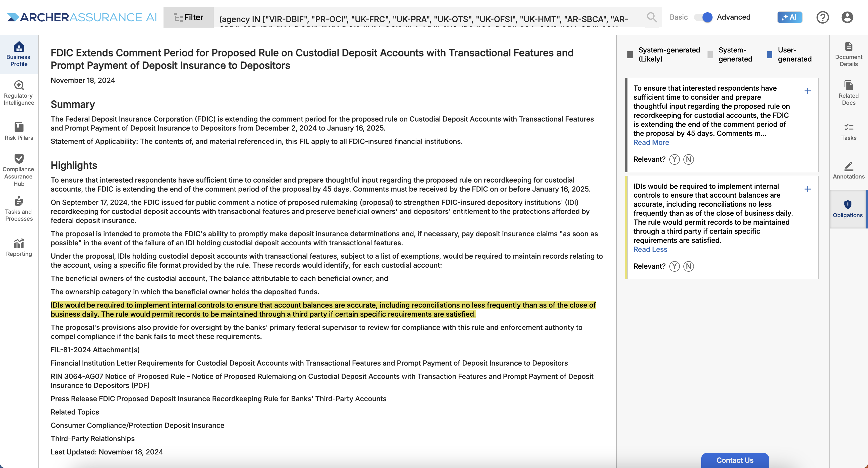Click the Basic mode label
The width and height of the screenshot is (868, 468).
coord(678,17)
